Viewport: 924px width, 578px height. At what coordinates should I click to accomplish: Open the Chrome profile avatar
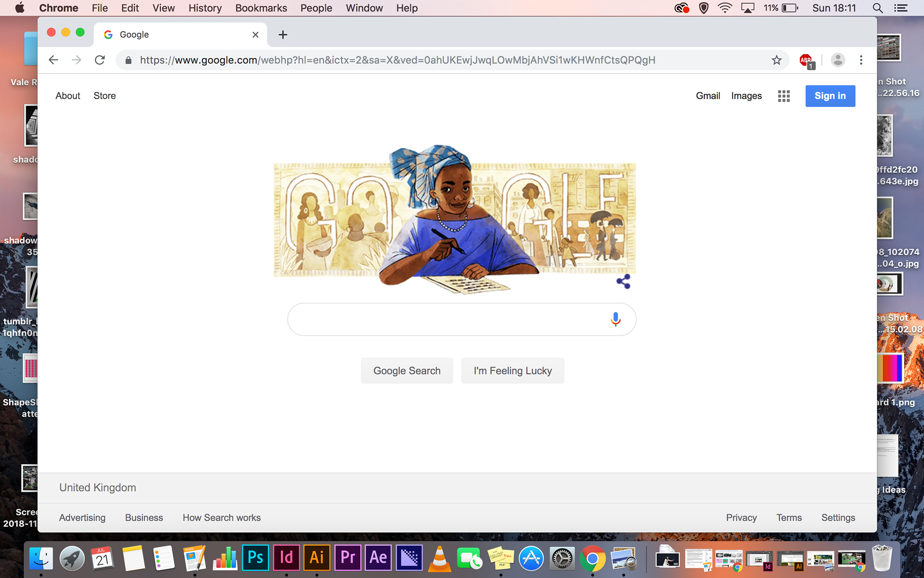838,60
